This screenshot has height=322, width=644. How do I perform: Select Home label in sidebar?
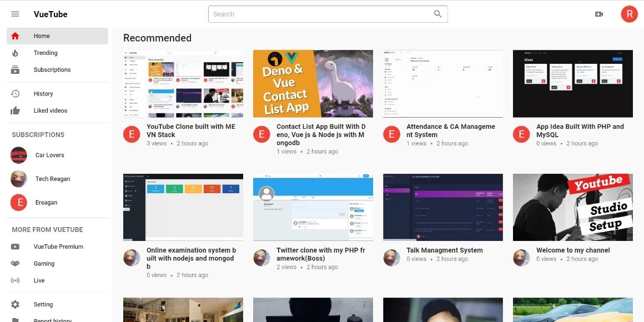coord(42,36)
